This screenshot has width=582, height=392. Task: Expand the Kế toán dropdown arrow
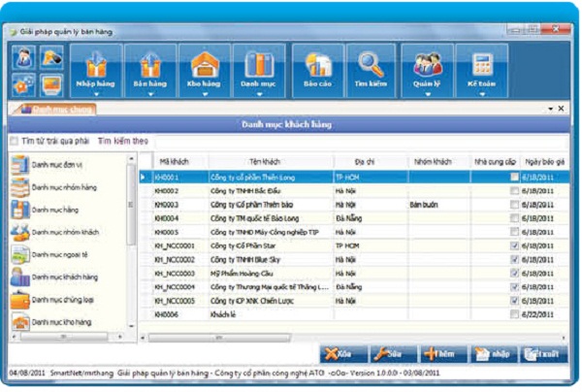(x=480, y=94)
